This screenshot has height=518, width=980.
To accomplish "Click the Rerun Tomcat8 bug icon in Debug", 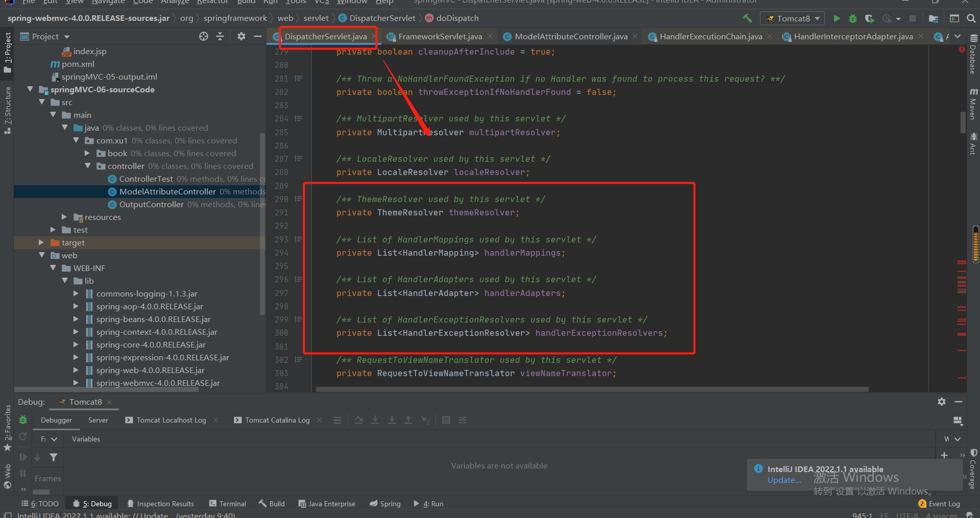I will 23,420.
